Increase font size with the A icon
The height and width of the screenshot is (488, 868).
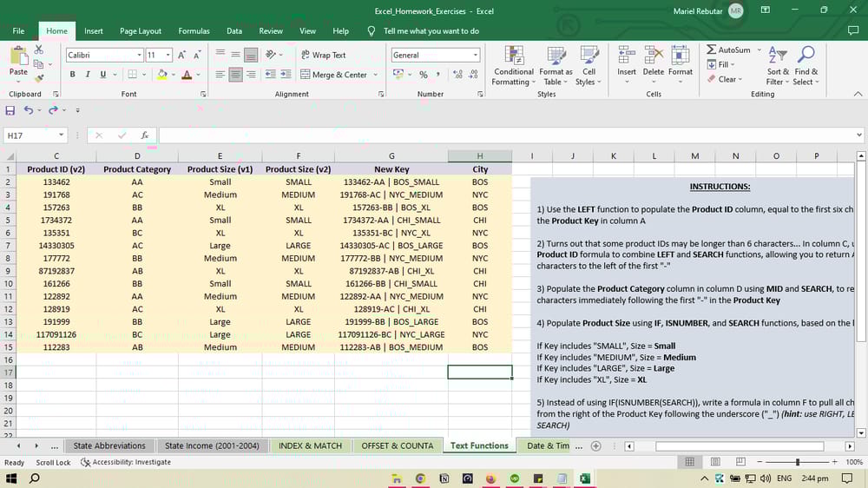[x=181, y=55]
